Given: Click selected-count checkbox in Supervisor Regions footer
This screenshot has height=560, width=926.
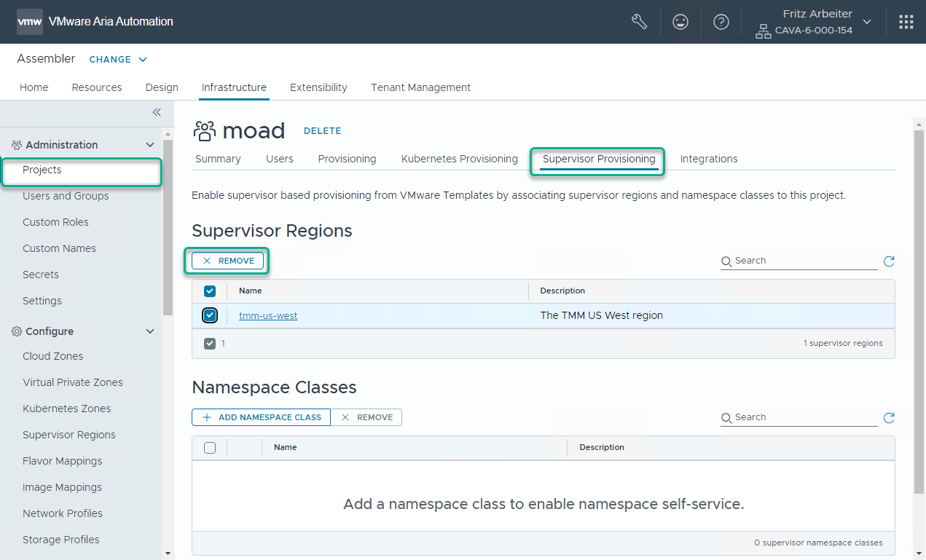Looking at the screenshot, I should pyautogui.click(x=210, y=343).
